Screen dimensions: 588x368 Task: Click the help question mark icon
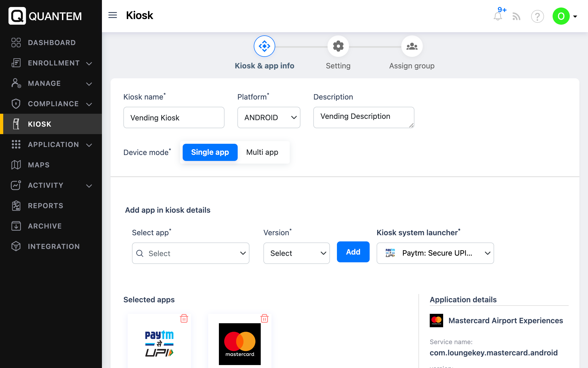(537, 17)
